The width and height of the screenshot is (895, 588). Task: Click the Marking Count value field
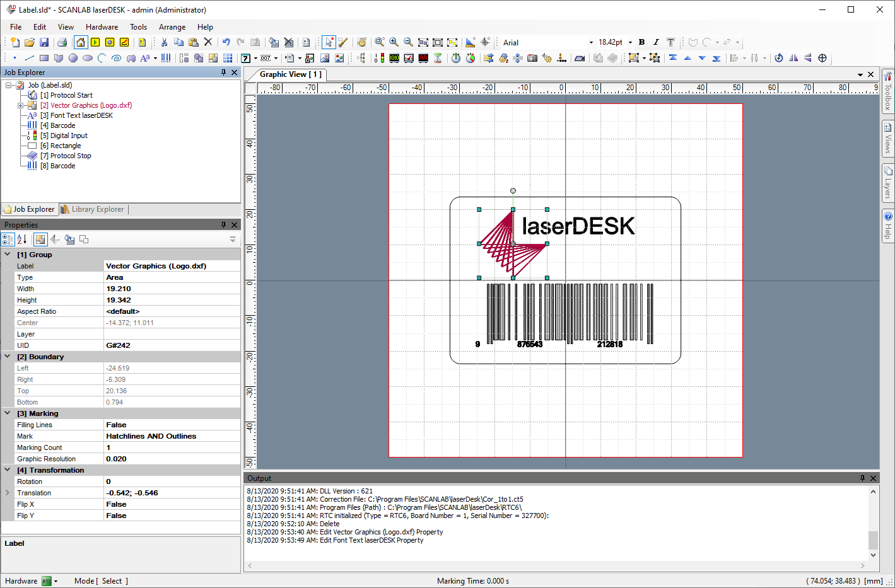(172, 447)
